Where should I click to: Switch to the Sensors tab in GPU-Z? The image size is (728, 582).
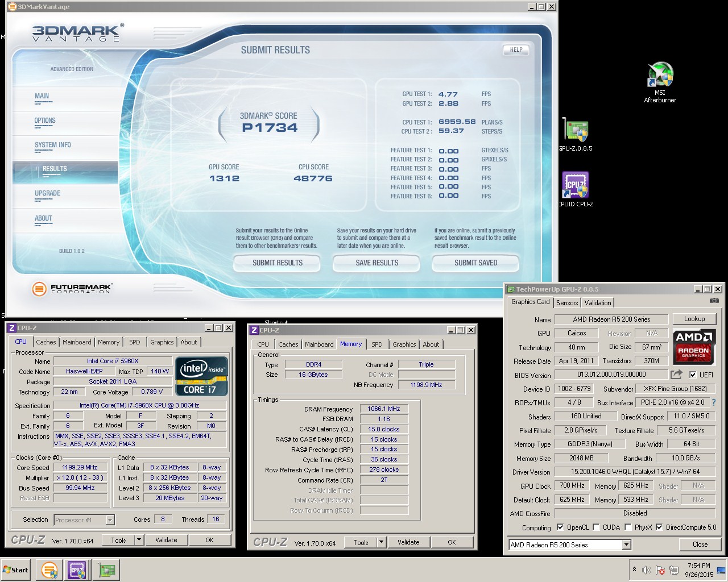[x=567, y=303]
